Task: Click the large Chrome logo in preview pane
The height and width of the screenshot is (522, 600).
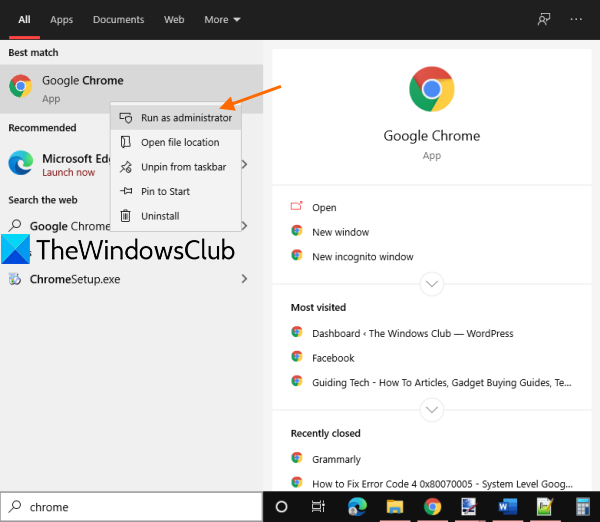Action: [x=432, y=89]
